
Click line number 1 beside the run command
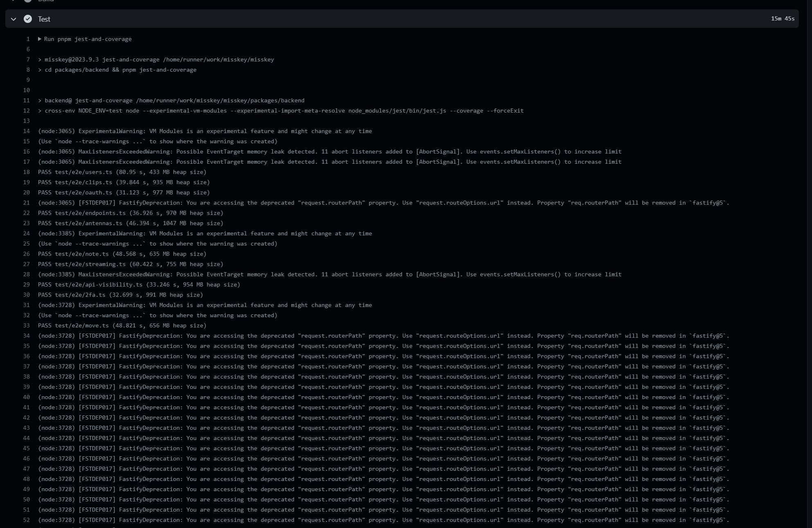(27, 39)
